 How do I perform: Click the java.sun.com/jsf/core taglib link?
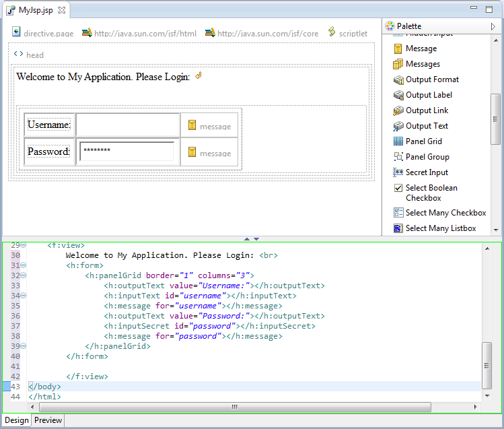[267, 33]
